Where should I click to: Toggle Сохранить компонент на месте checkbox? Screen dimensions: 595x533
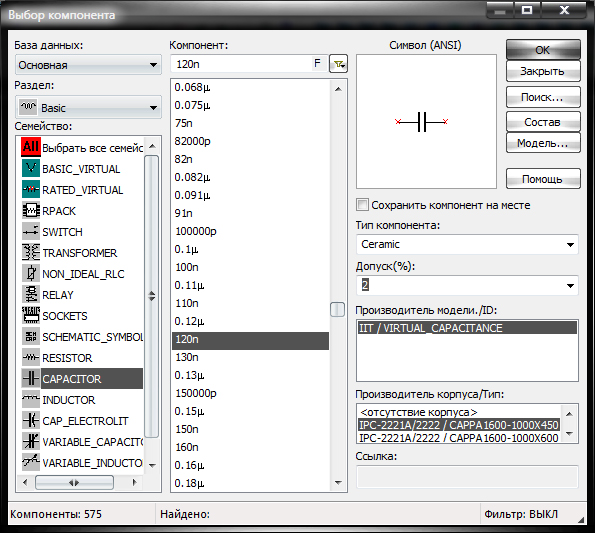[362, 205]
